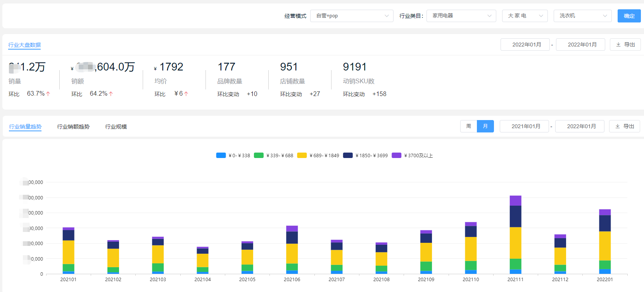Expand the 大家电 category dropdown
644x292 pixels.
525,16
